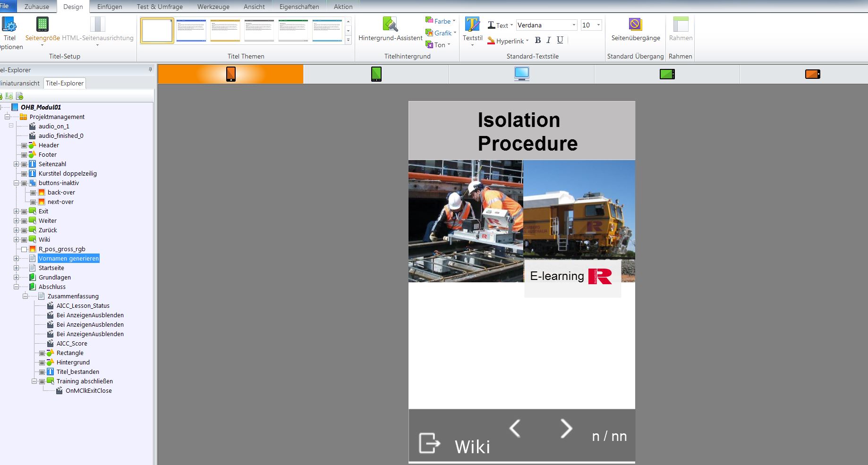The image size is (868, 465).
Task: Switch to phone portrait view
Action: tap(230, 74)
